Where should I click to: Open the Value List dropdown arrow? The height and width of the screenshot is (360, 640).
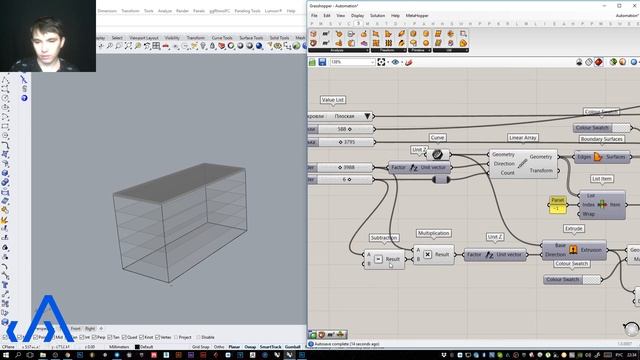point(367,116)
